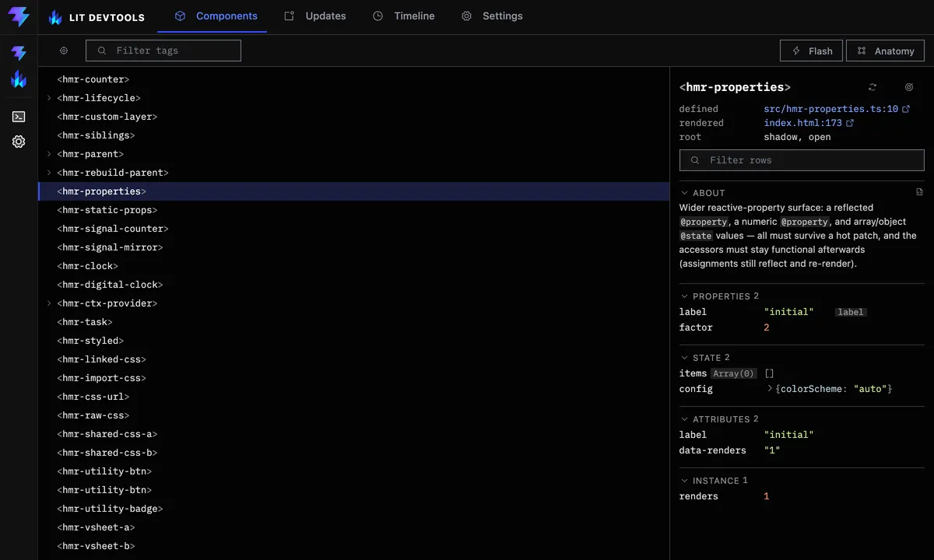The height and width of the screenshot is (560, 934).
Task: Click the document icon in the ABOUT section
Action: (919, 192)
